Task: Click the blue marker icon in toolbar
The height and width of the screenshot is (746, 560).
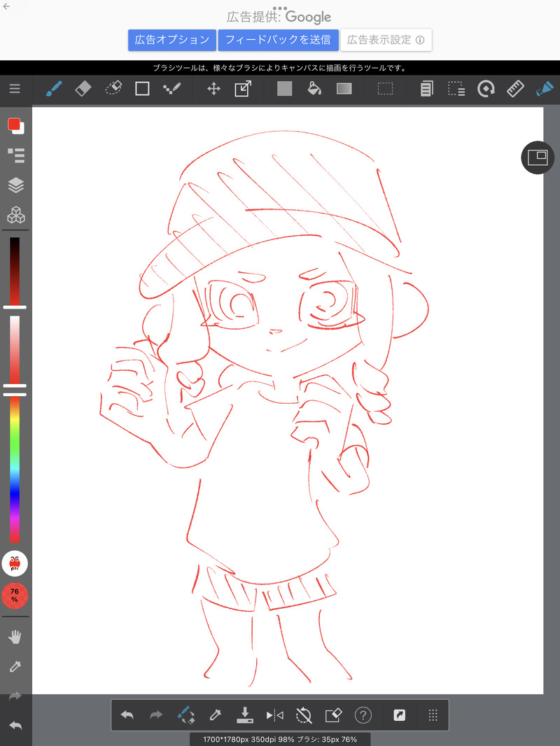Action: click(545, 89)
